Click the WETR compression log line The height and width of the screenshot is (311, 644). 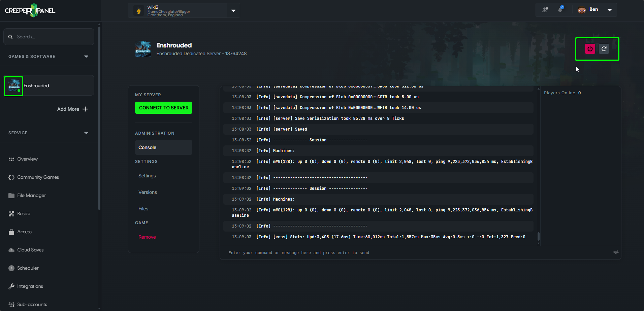click(x=378, y=108)
